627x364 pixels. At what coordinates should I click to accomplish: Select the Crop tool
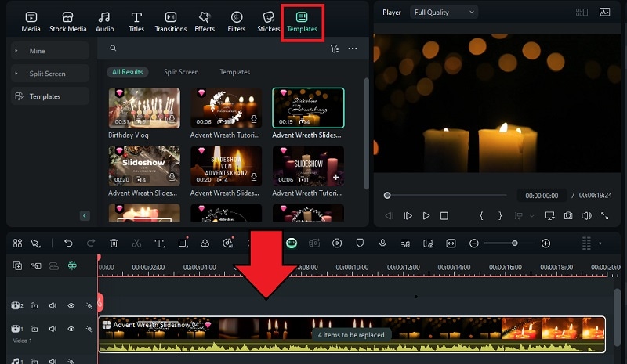point(183,243)
